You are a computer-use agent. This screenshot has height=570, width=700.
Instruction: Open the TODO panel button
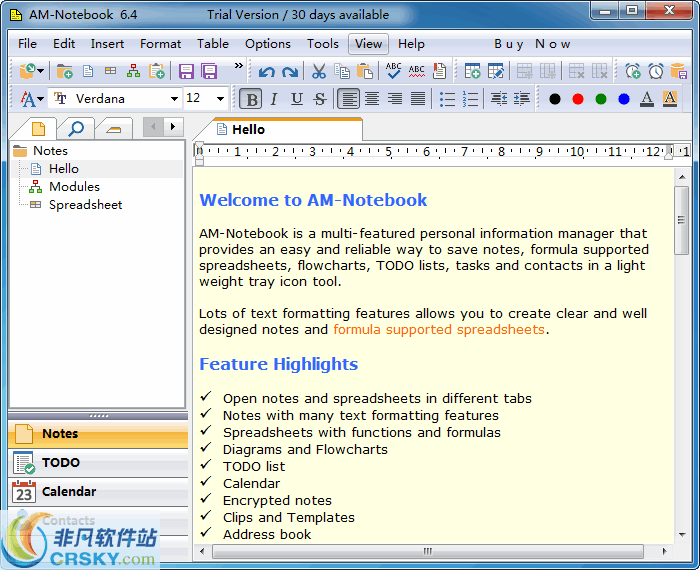coord(61,462)
